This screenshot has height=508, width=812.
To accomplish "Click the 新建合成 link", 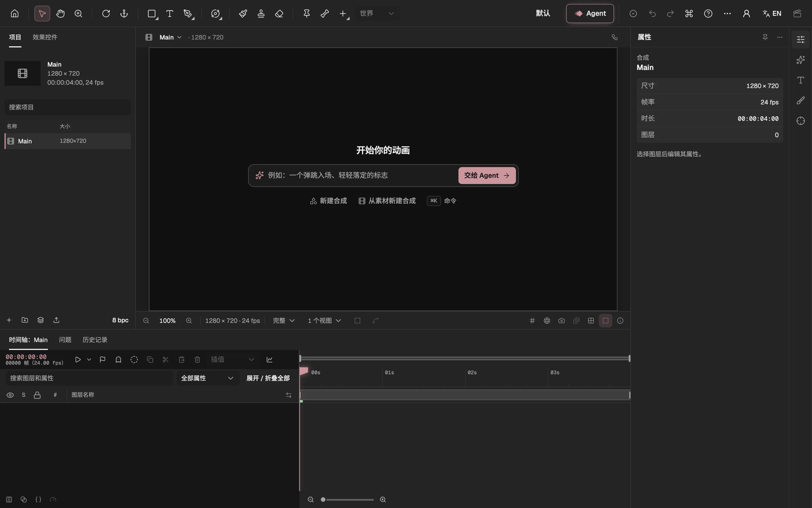I will [x=328, y=201].
